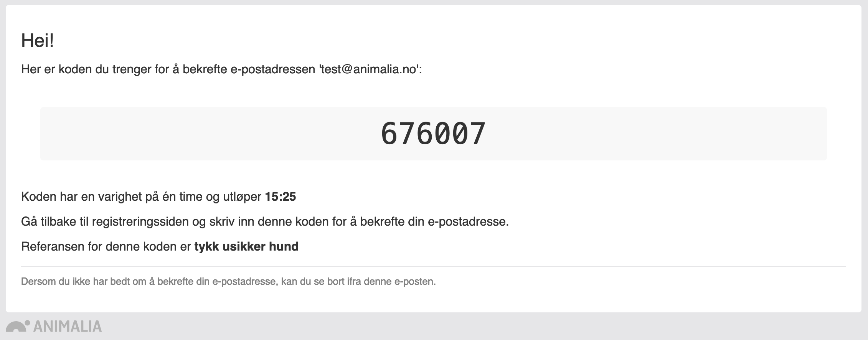Click the sentence about returning to registreringssiden

pyautogui.click(x=265, y=222)
